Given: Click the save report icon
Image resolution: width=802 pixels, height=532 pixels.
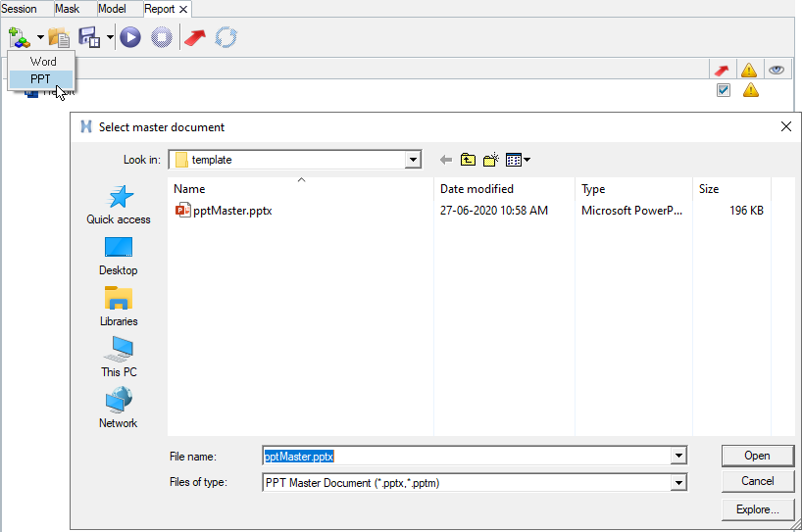Looking at the screenshot, I should tap(89, 38).
